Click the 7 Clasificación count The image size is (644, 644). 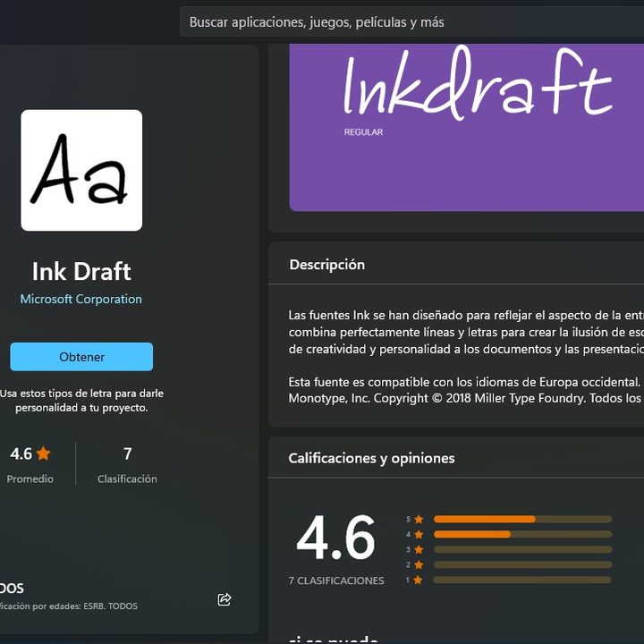pyautogui.click(x=127, y=464)
